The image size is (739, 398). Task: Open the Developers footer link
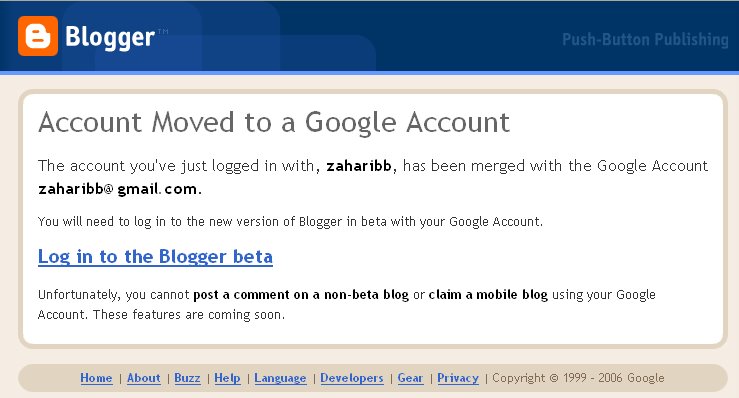(x=352, y=378)
